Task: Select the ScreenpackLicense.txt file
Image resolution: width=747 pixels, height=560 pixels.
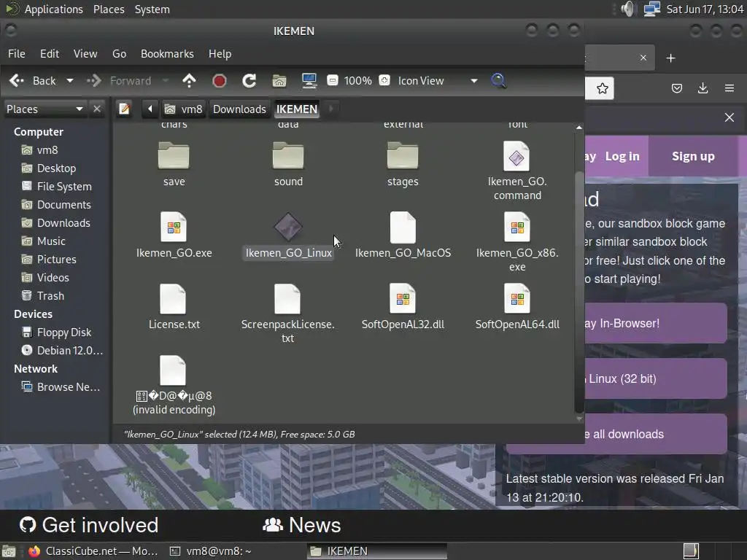Action: coord(287,314)
